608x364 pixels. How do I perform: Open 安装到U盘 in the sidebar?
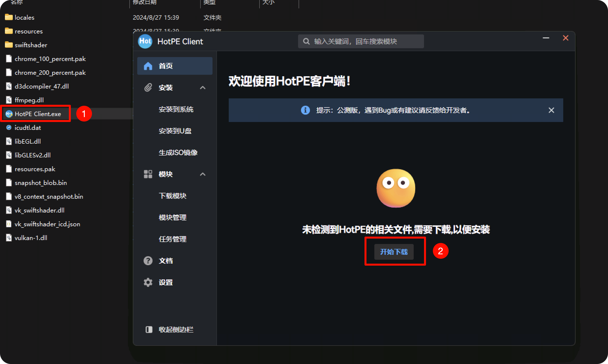[x=175, y=131]
